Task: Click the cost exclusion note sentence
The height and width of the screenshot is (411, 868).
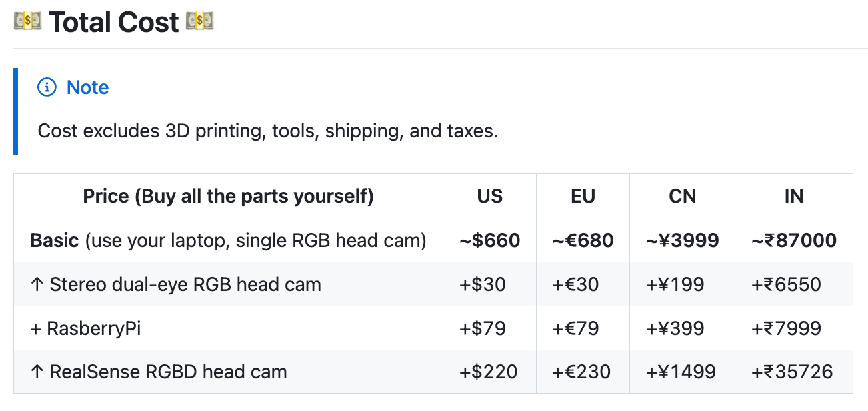Action: tap(267, 131)
